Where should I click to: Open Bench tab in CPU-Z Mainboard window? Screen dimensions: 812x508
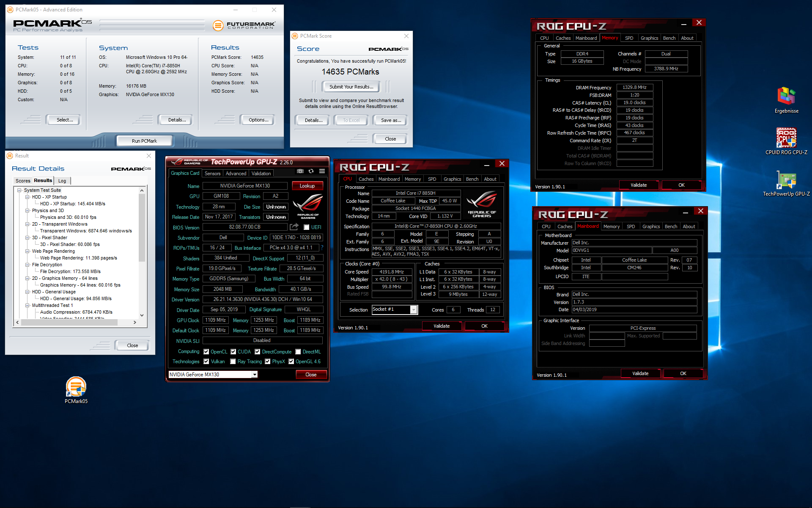pyautogui.click(x=671, y=226)
